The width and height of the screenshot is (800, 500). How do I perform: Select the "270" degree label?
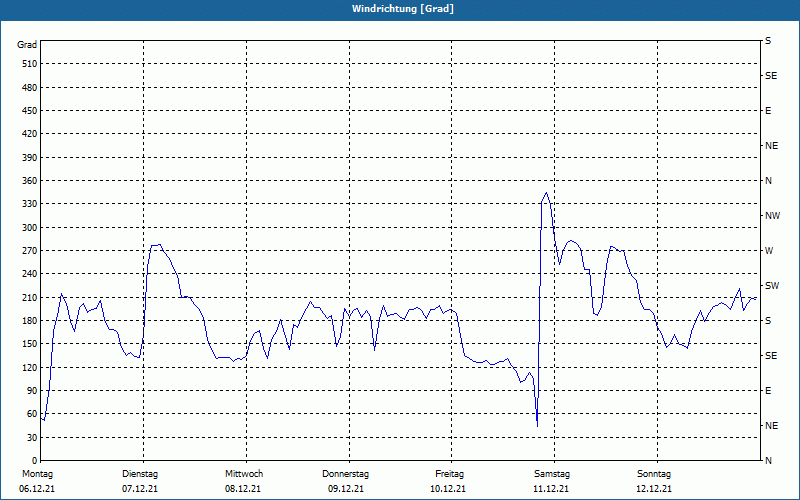tap(30, 251)
